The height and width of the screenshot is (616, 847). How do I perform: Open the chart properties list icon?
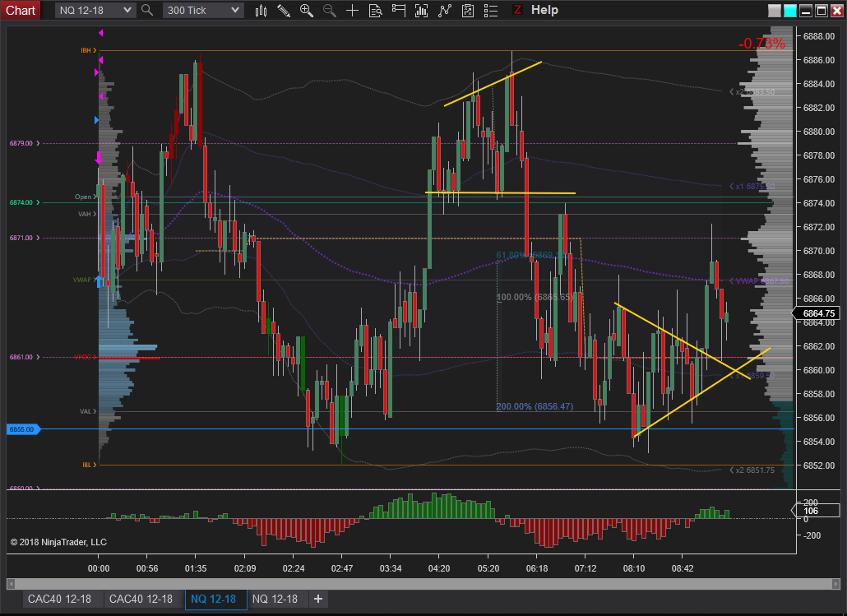(490, 10)
